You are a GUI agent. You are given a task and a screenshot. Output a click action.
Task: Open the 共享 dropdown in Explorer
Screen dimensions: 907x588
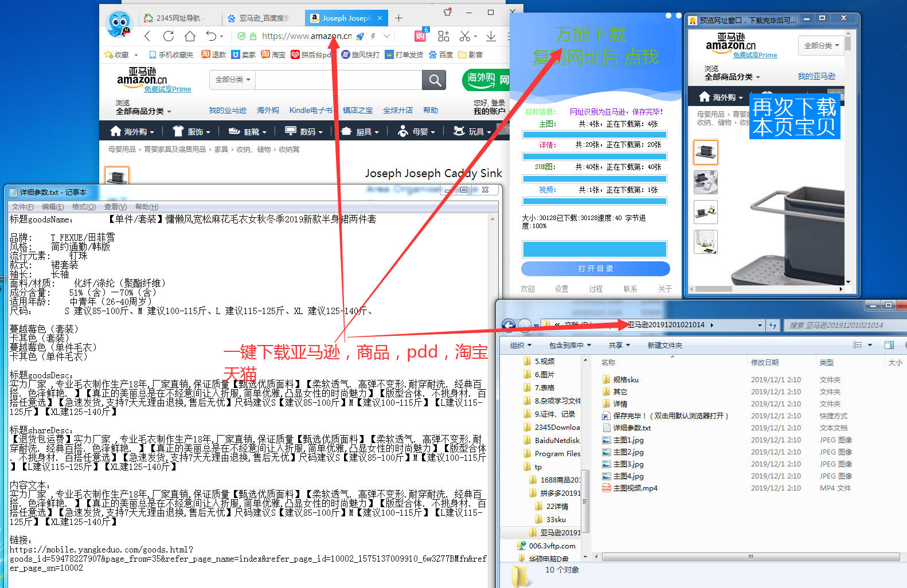pos(619,345)
